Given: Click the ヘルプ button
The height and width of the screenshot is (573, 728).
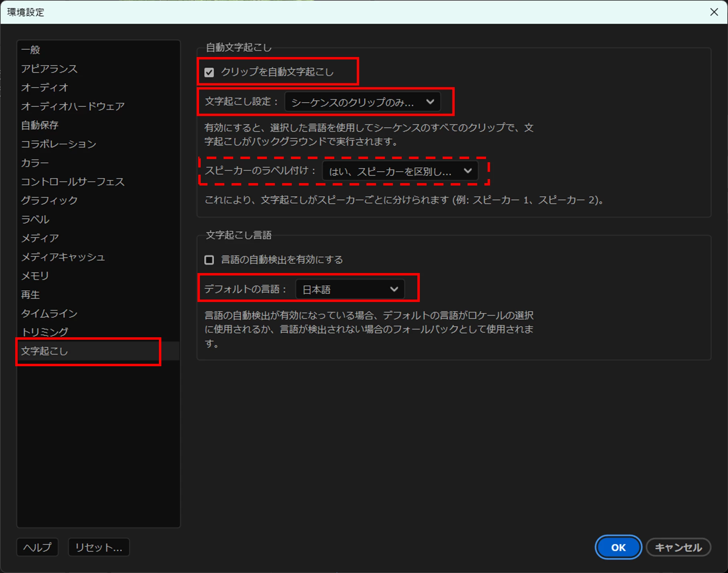Looking at the screenshot, I should [x=37, y=547].
